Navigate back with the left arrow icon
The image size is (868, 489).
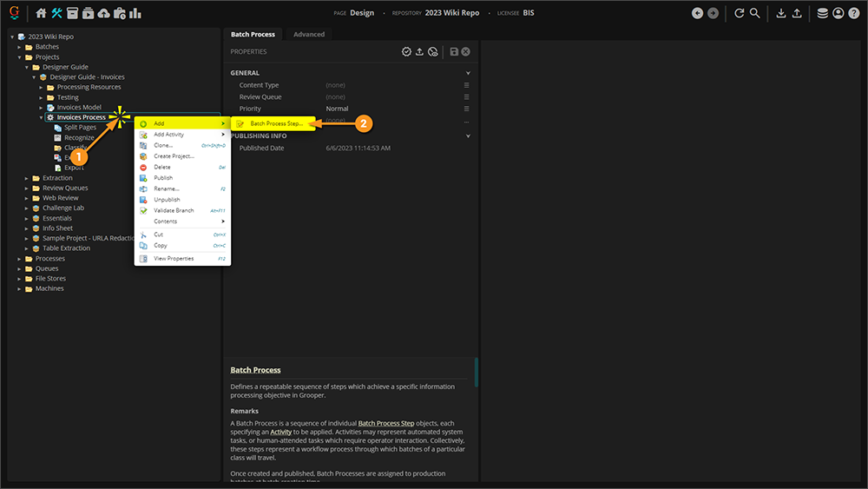[698, 13]
